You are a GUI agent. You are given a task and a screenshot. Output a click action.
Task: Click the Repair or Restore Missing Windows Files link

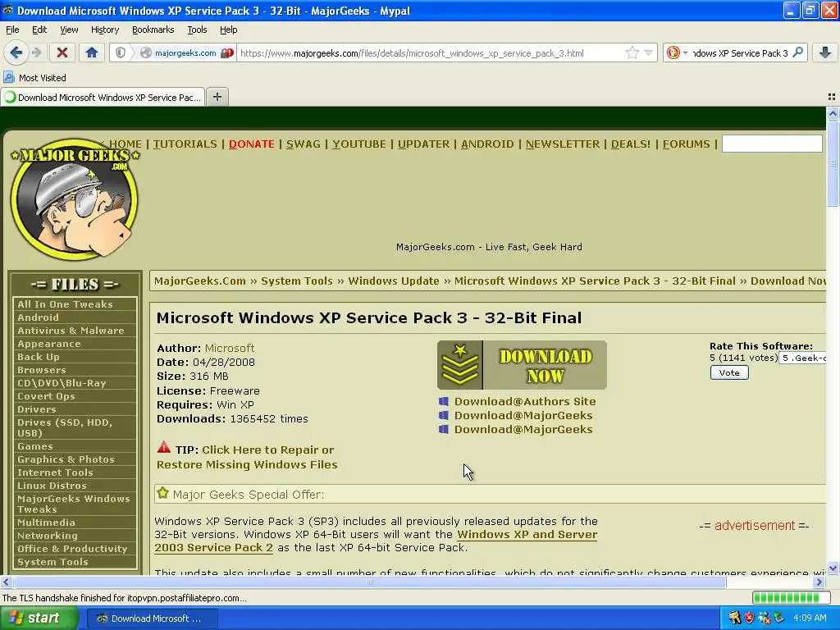[x=247, y=457]
